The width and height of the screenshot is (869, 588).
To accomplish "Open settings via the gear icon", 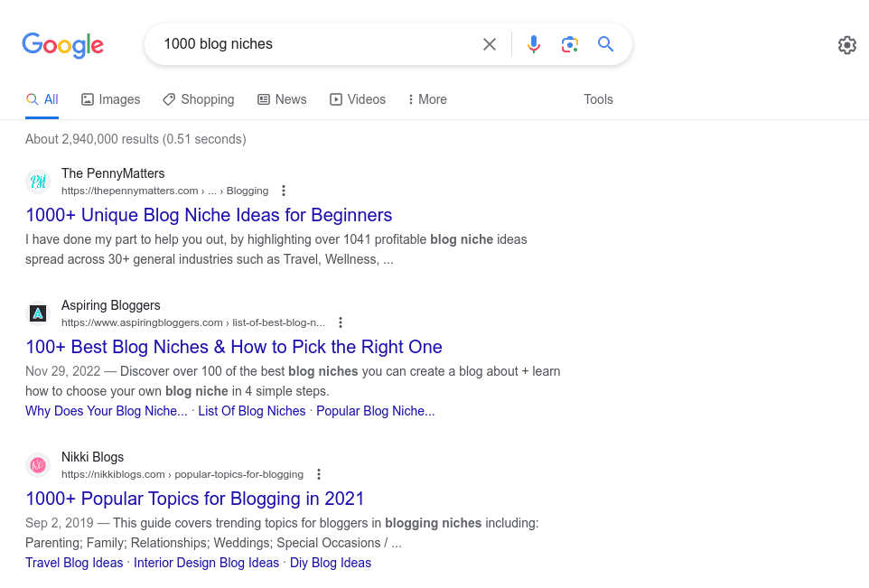I will tap(846, 45).
